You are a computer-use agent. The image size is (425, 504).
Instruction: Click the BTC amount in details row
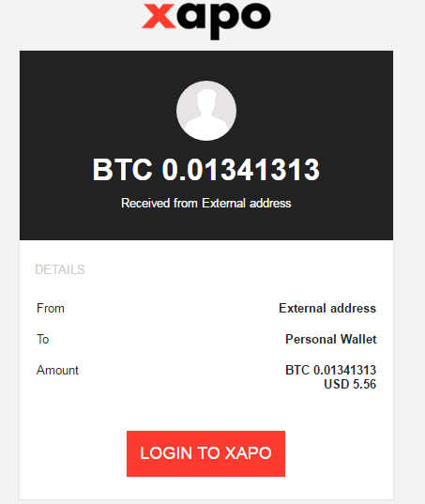coord(331,370)
